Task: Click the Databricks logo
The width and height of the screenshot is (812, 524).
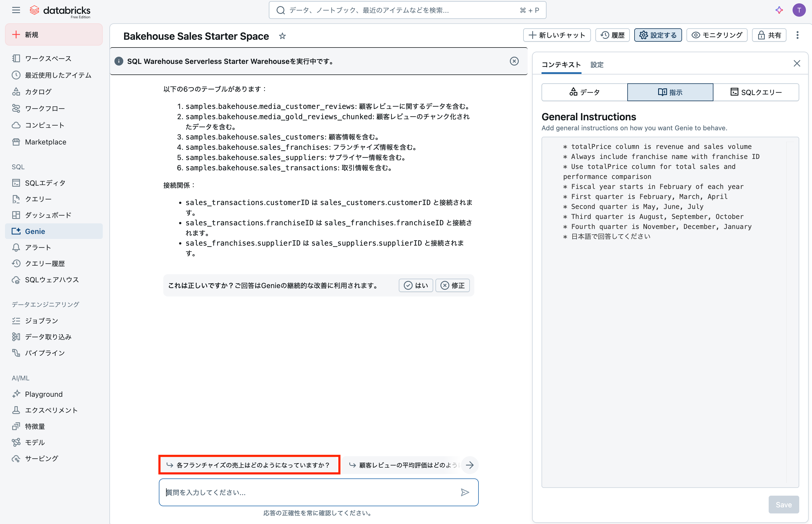Action: point(60,11)
